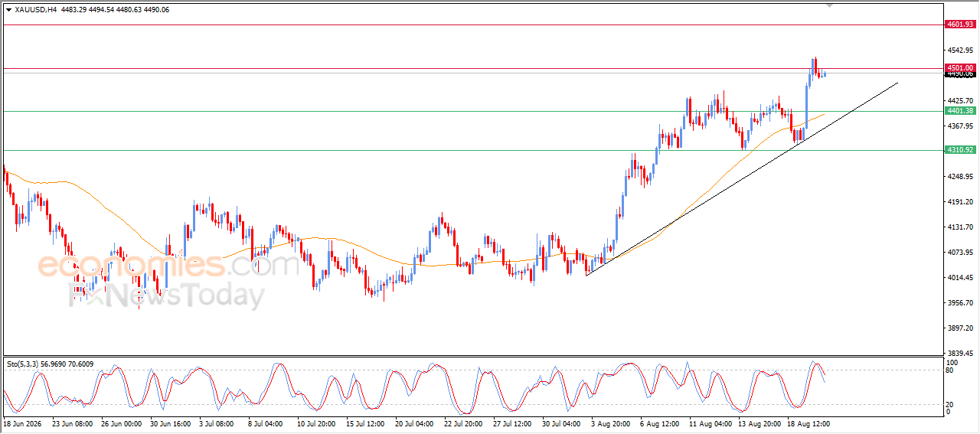Select the black ascending trendline

point(741,179)
